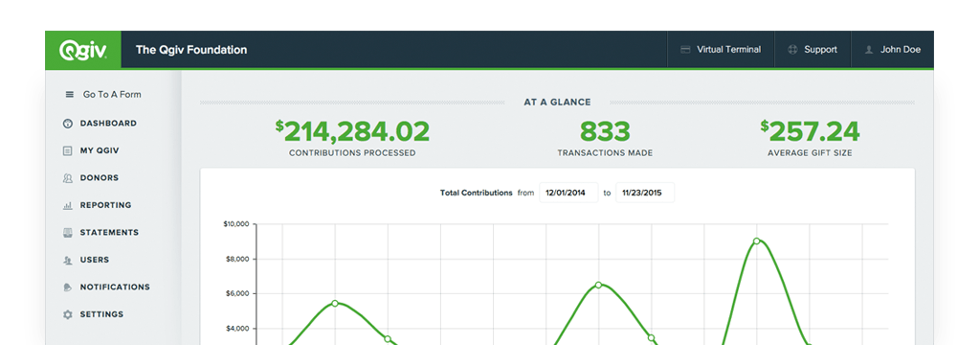This screenshot has height=345, width=980.
Task: Open the Support menu in the header
Action: coord(813,50)
